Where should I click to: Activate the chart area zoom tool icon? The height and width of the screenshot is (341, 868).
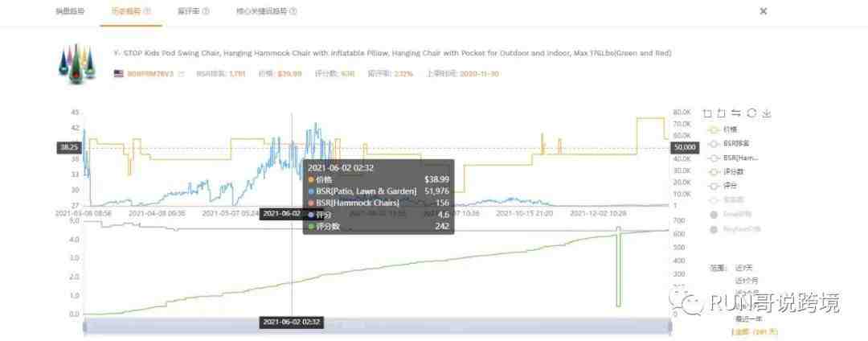[x=707, y=113]
